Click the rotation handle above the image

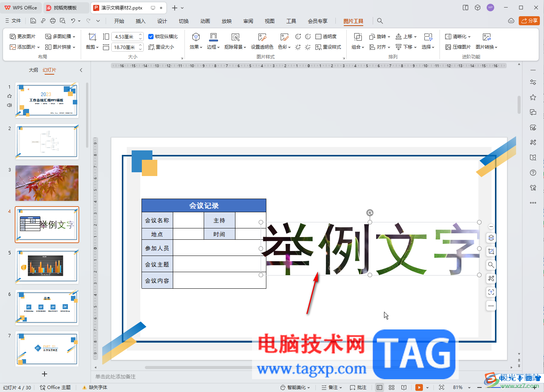click(x=370, y=213)
